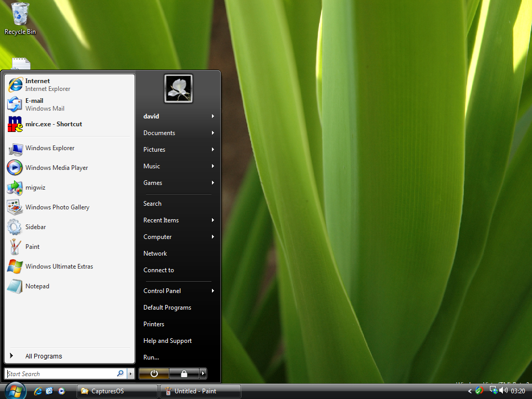Launch the Sidebar gear icon
Screen dimensions: 532x399
(15, 227)
